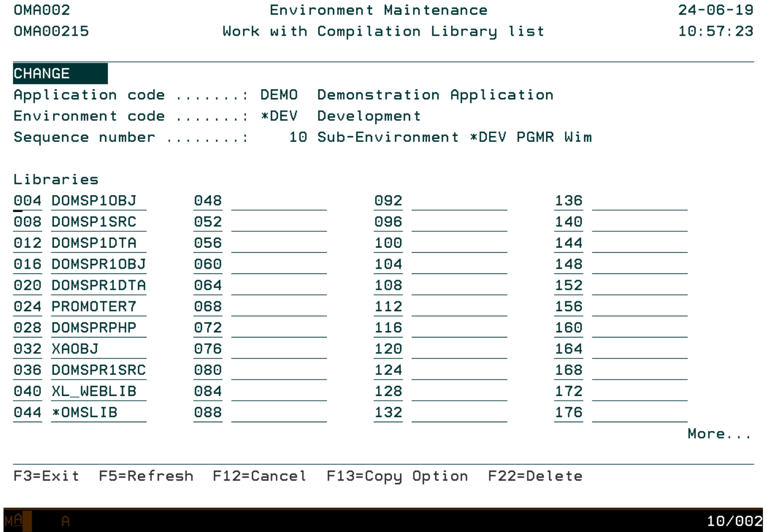Screen dimensions: 767x532
Task: Click the F3=Exit function key label
Action: point(46,476)
